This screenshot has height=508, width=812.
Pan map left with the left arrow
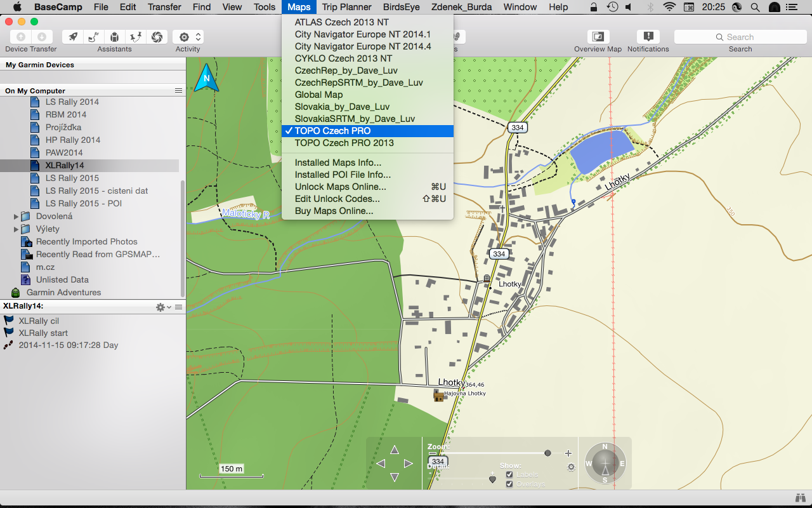tap(381, 464)
